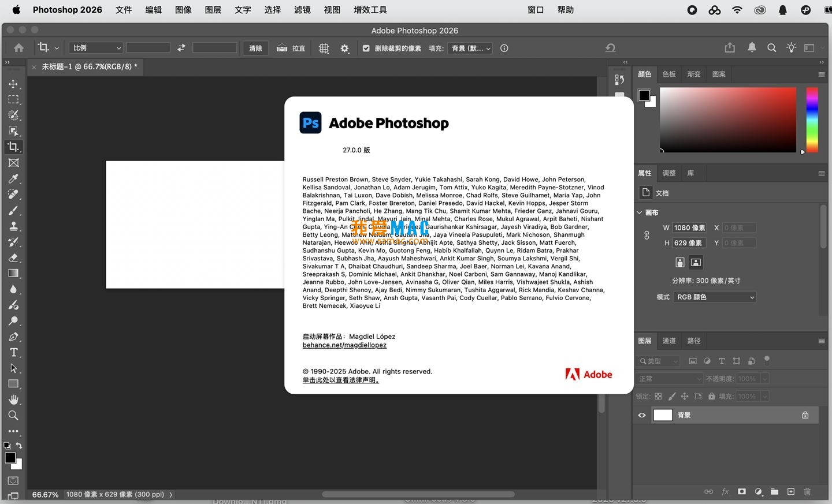Select the Type tool
Viewport: 832px width, 504px height.
pyautogui.click(x=13, y=352)
